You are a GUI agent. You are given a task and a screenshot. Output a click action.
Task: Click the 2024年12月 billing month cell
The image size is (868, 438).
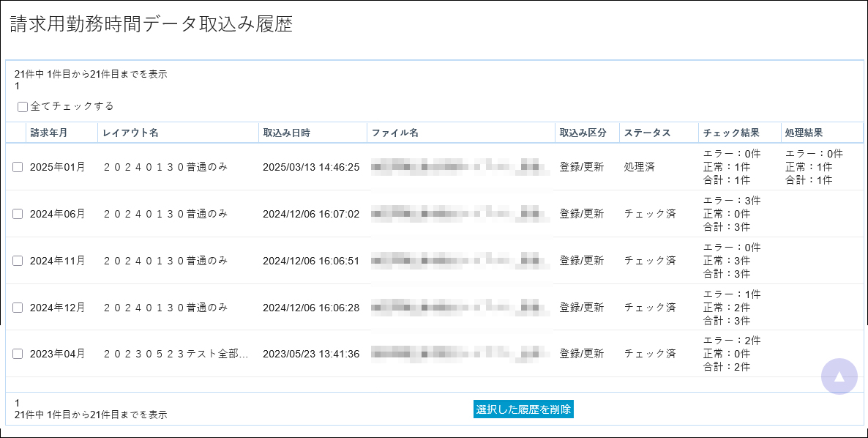58,308
